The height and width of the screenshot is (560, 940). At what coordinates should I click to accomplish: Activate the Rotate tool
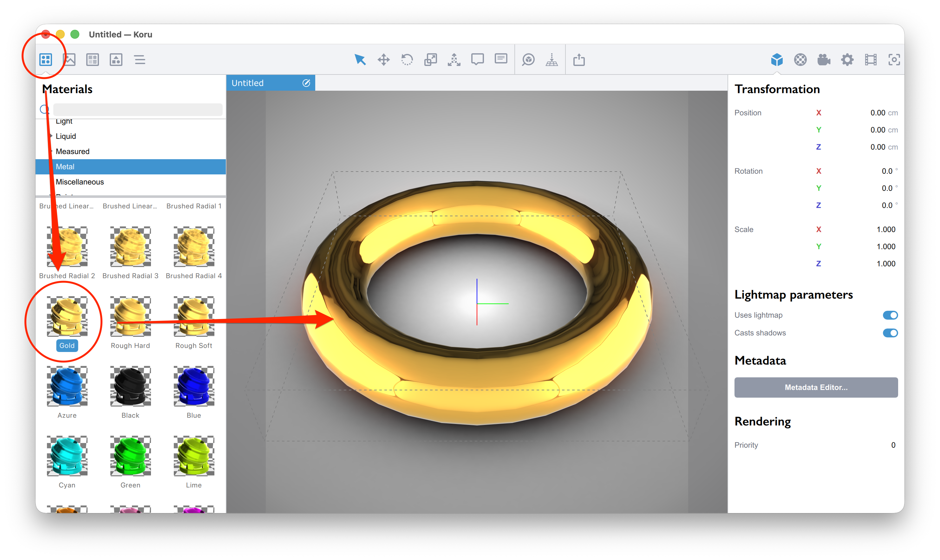407,60
